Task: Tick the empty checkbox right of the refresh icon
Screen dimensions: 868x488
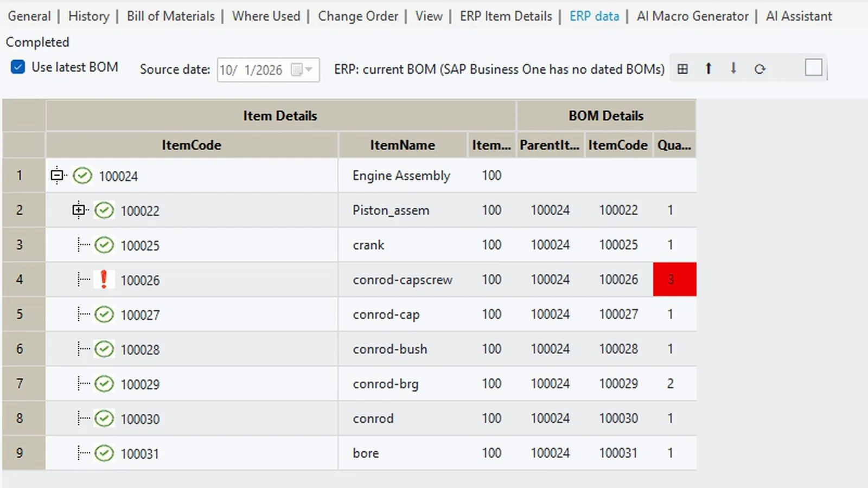Action: [x=813, y=68]
